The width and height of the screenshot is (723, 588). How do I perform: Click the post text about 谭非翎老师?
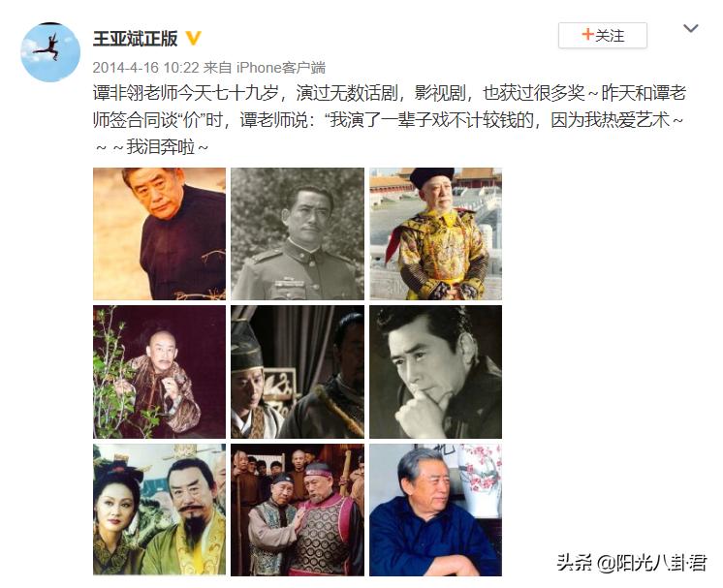click(x=390, y=120)
